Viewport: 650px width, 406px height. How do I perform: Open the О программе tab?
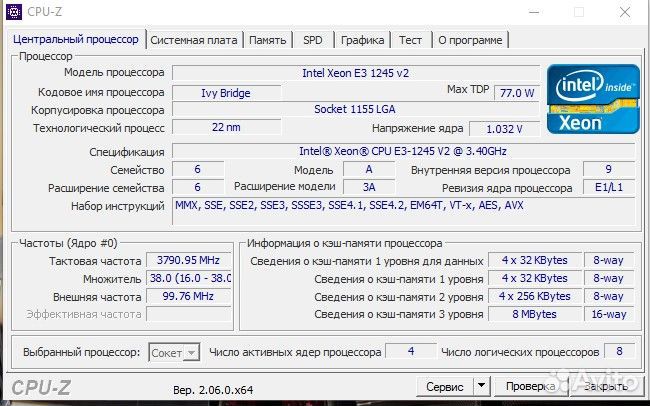pos(470,40)
